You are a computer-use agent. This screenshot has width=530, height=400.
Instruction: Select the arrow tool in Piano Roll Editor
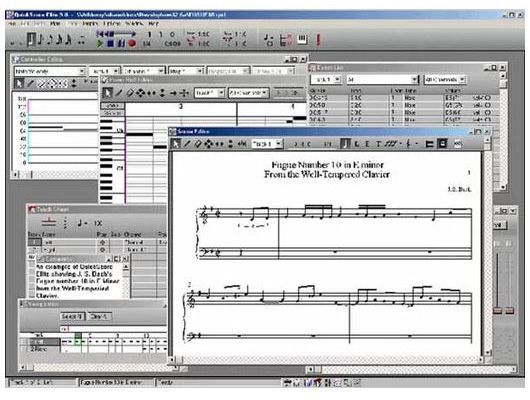108,93
